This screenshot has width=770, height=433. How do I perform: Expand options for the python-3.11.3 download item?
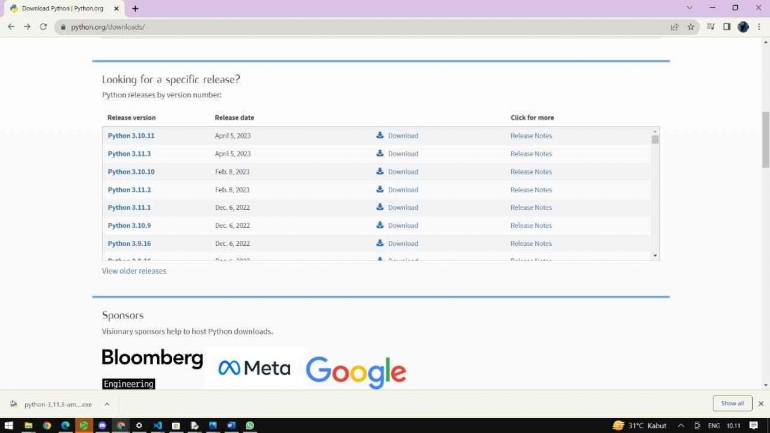pyautogui.click(x=107, y=404)
